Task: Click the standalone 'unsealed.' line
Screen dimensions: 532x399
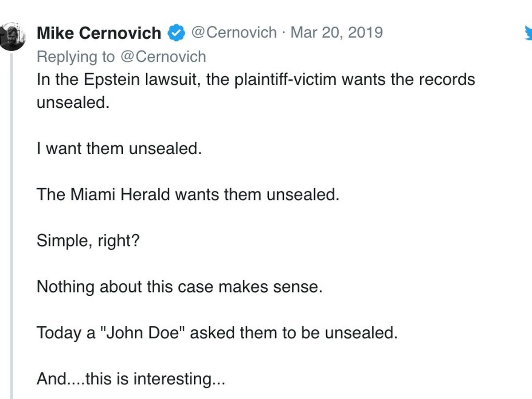Action: (x=73, y=103)
